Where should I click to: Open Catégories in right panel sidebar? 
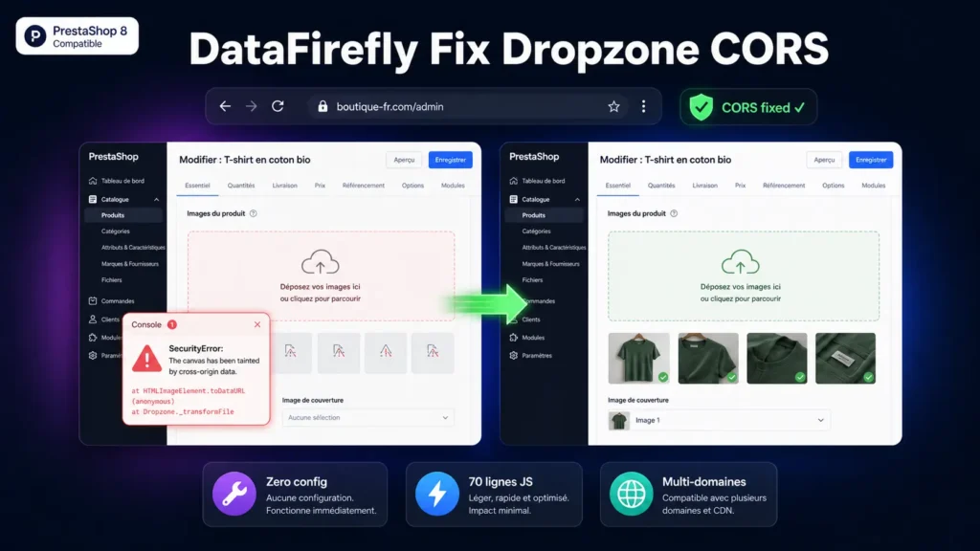pos(536,231)
